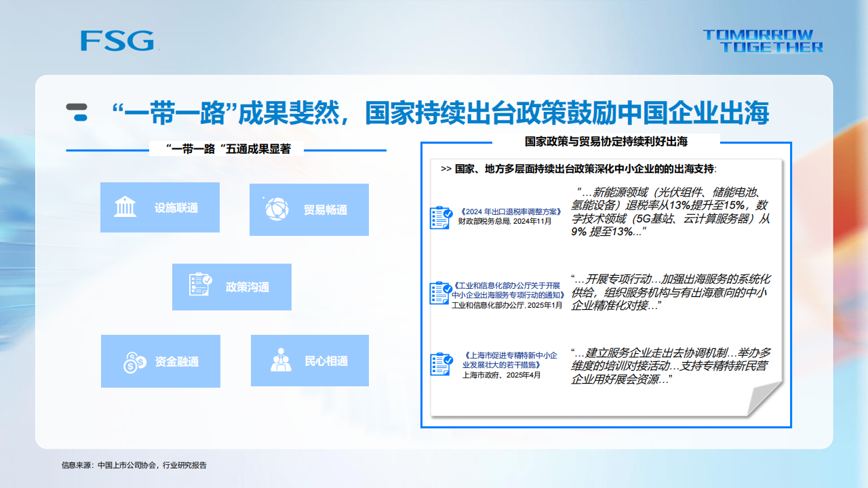Click the TOMORROW TOGETHER logo
Image resolution: width=868 pixels, height=488 pixels.
tap(763, 41)
